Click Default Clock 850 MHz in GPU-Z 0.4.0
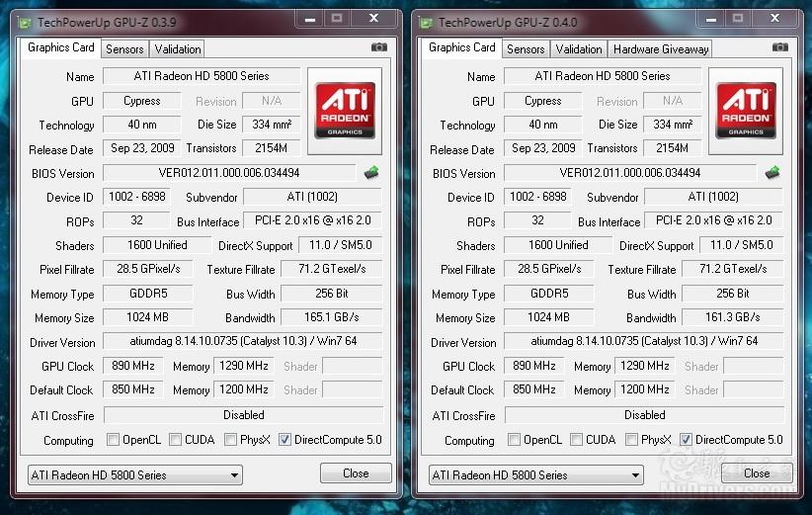 pos(533,389)
